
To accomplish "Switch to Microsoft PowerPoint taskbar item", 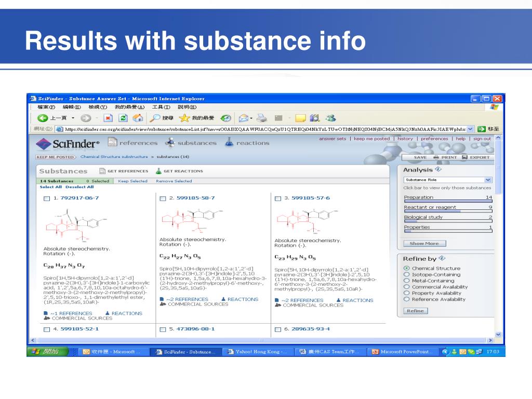I will [x=403, y=352].
